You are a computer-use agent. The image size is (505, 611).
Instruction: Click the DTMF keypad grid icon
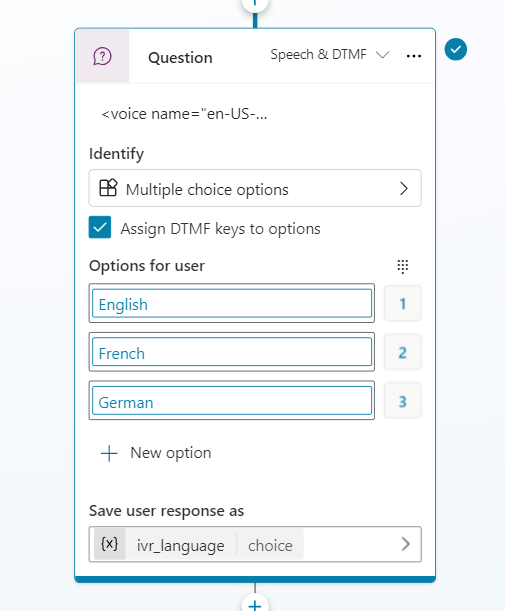[x=403, y=267]
